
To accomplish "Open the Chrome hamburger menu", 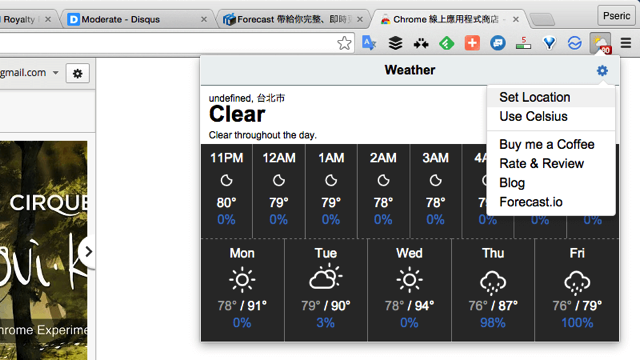I will [x=626, y=43].
